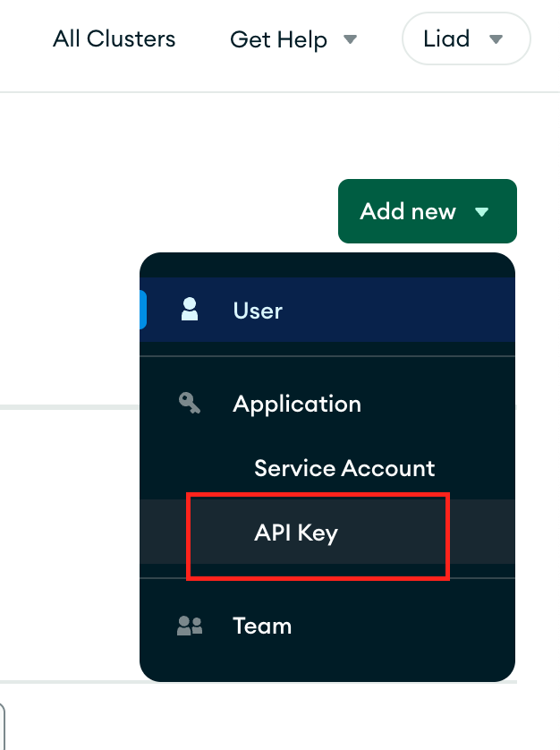Screen dimensions: 560x750
Task: Expand the Liad account dropdown
Action: point(466,38)
